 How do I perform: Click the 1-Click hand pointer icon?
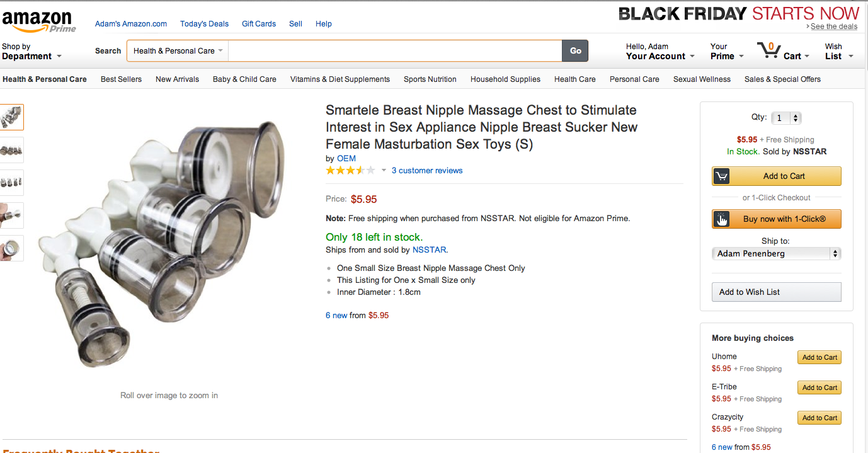point(722,219)
